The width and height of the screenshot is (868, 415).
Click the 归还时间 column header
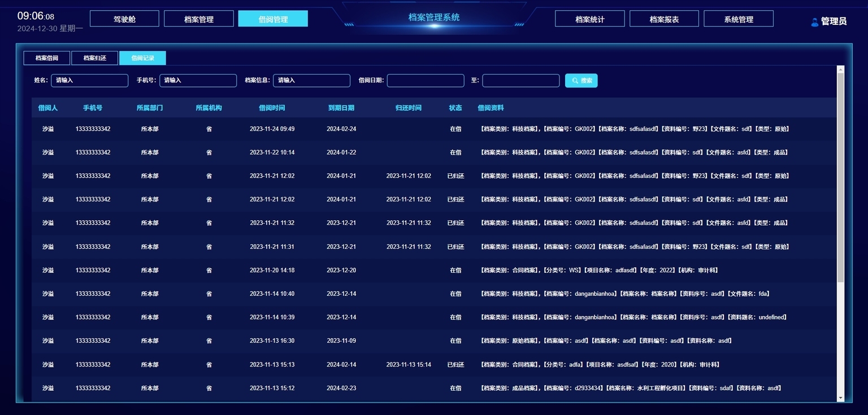click(409, 108)
